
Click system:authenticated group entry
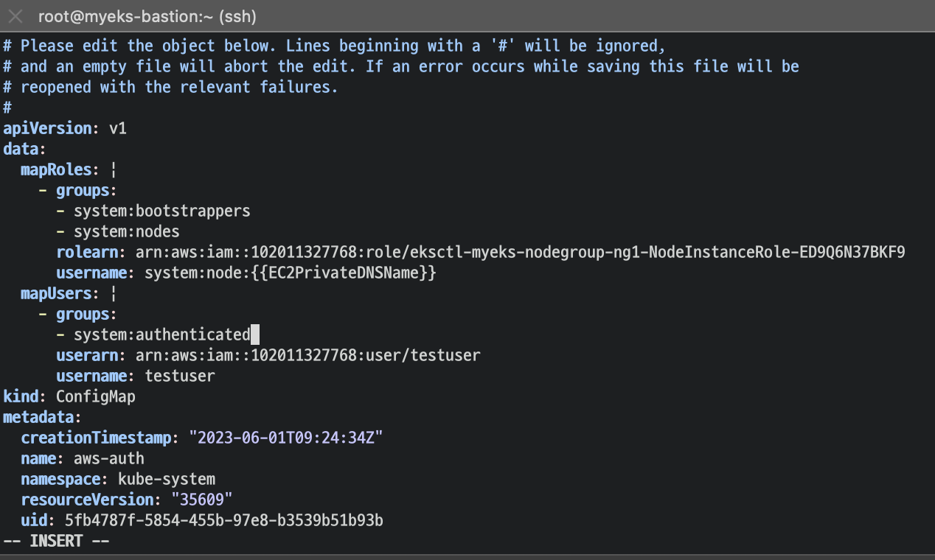tap(162, 335)
